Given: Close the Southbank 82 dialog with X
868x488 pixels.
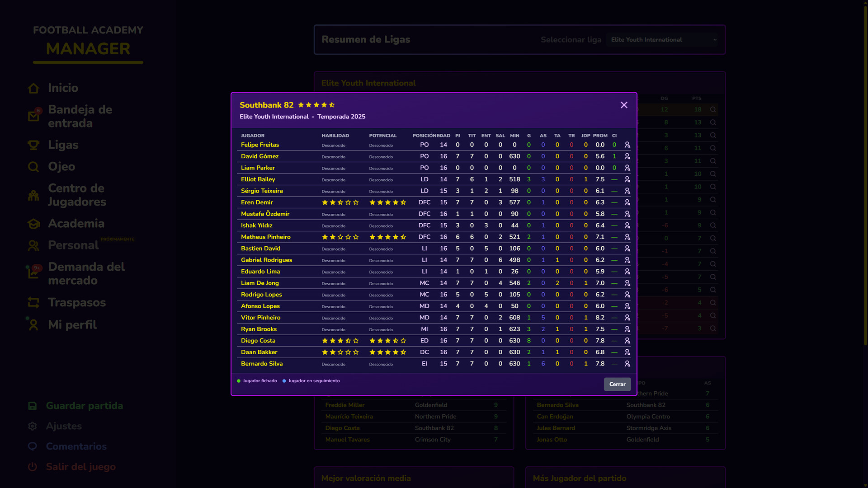Looking at the screenshot, I should coord(624,105).
